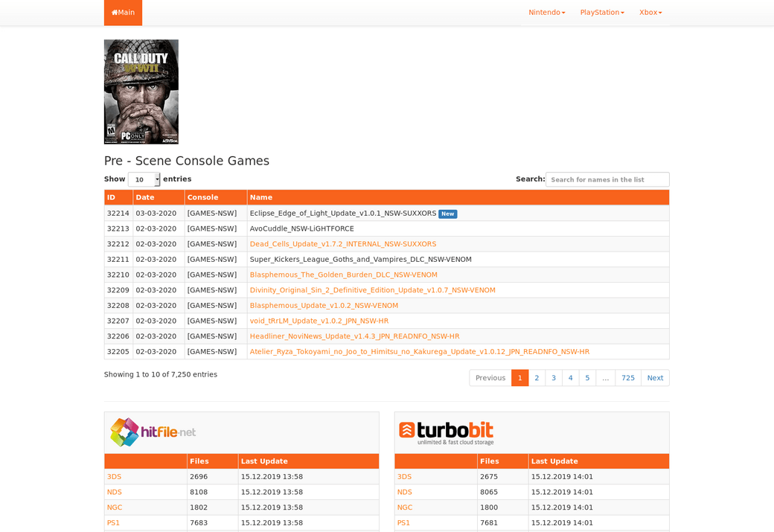The height and width of the screenshot is (532, 774).
Task: Open NGC link in turbobit table
Action: click(x=405, y=507)
